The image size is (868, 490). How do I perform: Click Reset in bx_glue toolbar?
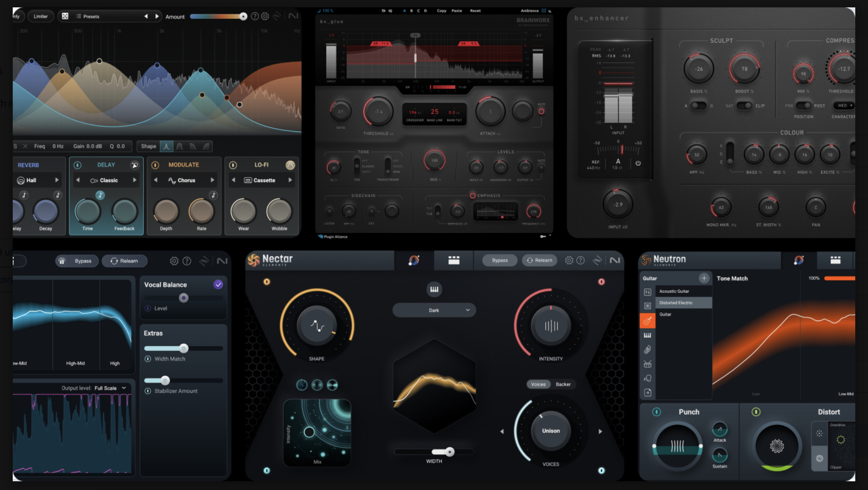[x=475, y=11]
